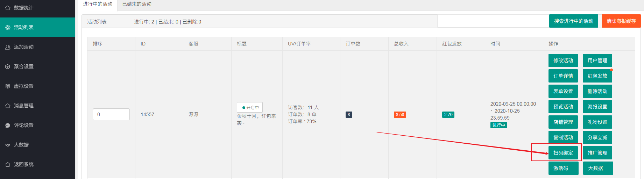Click the 活动列表 gear icon

coord(8,27)
